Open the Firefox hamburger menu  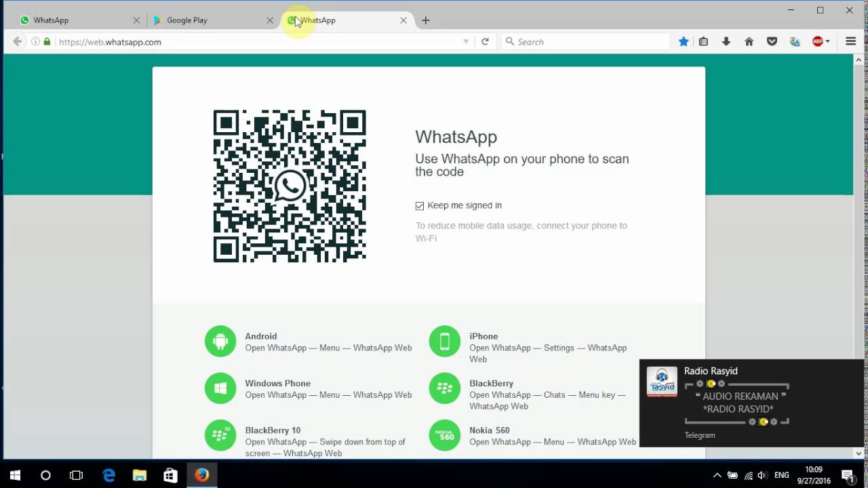coord(850,42)
